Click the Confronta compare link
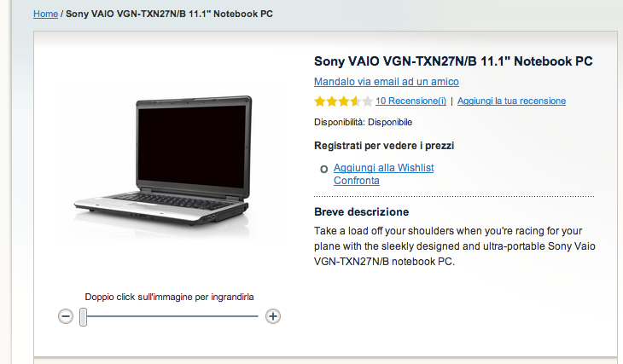Viewport: 623px width, 364px height. (x=357, y=181)
